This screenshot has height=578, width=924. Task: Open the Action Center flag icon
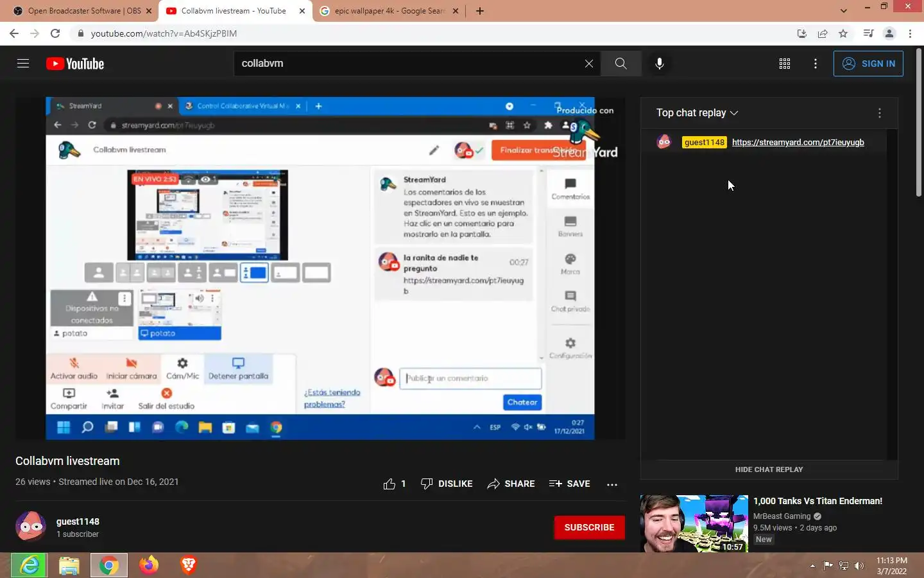(828, 566)
